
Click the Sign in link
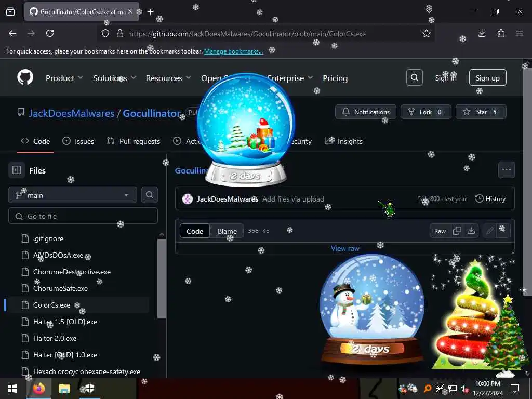pos(446,78)
